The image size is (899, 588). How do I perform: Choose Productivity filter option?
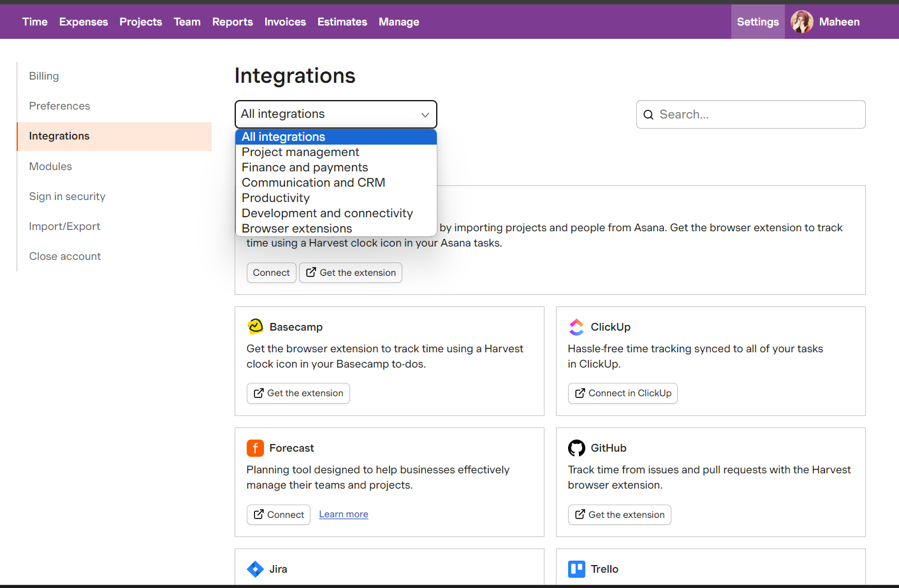(x=336, y=198)
